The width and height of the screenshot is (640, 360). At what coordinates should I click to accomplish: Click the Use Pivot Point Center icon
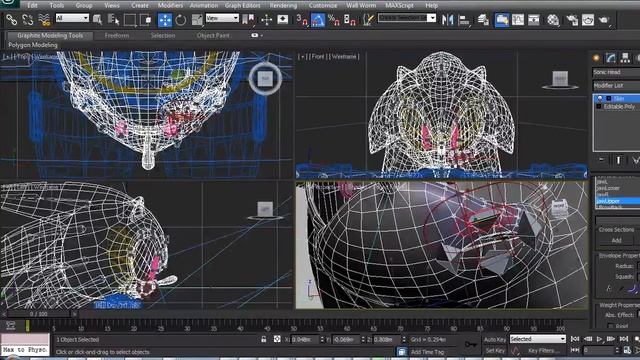(248, 19)
